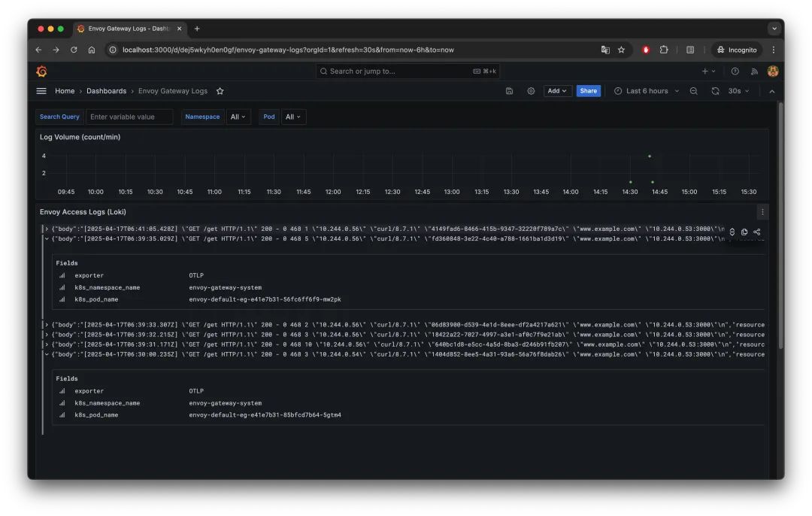Go to the browser home page
The image size is (812, 516).
click(x=92, y=50)
